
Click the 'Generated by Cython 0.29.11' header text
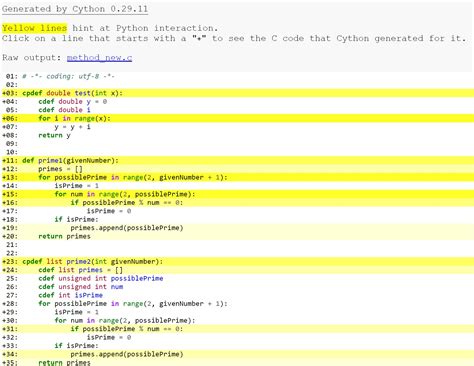(x=75, y=9)
